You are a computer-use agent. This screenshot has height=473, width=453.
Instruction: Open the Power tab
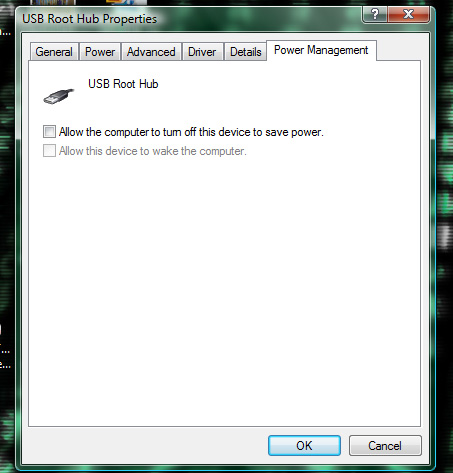(100, 52)
